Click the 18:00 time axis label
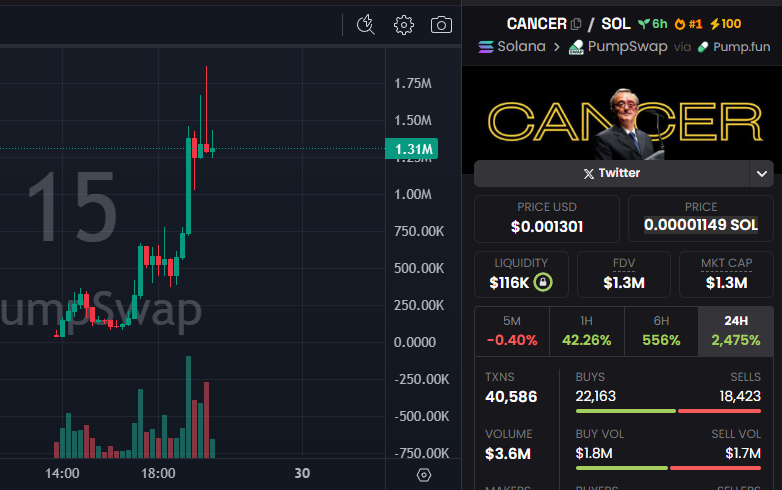 (158, 473)
